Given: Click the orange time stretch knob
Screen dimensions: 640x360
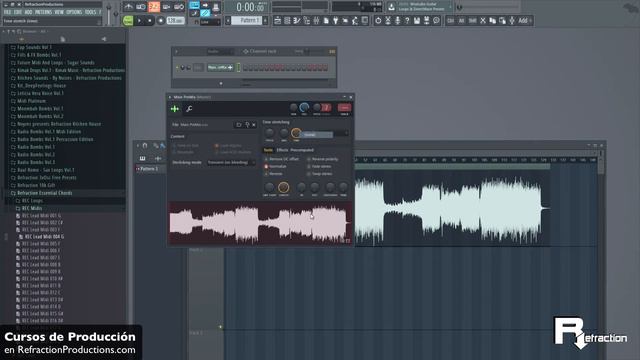Looking at the screenshot, I should 296,133.
